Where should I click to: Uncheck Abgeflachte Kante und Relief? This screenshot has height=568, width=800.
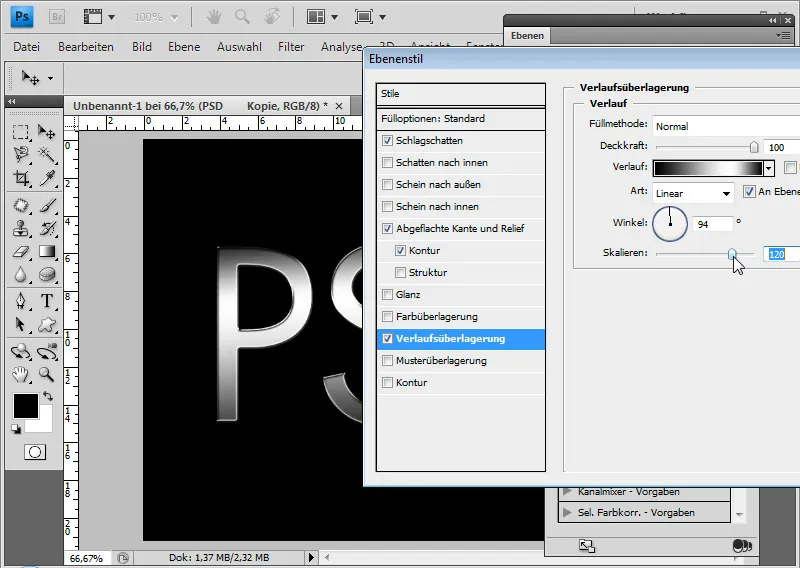387,228
